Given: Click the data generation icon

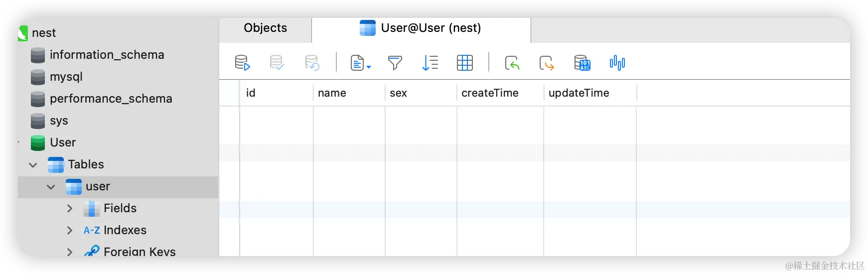Looking at the screenshot, I should click(x=582, y=63).
